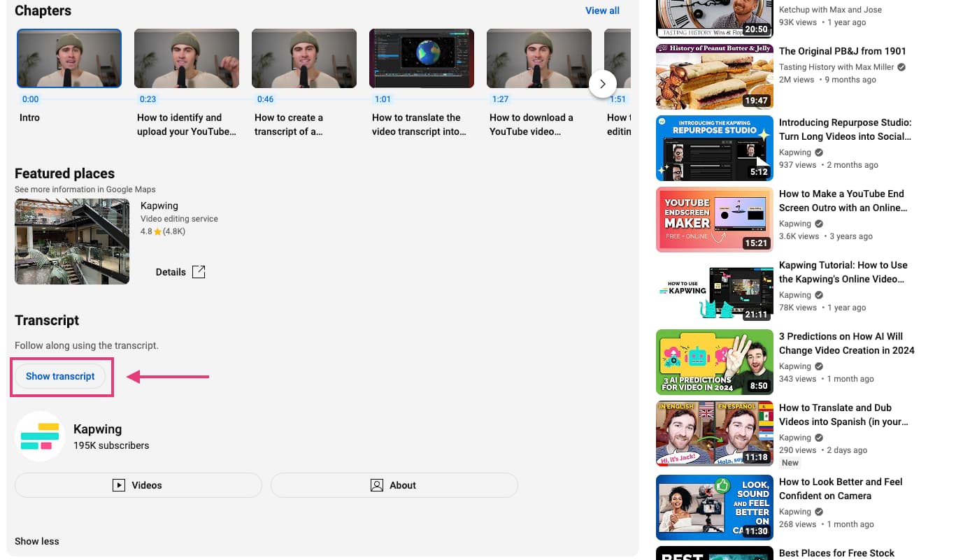
Task: Click the Videos play icon
Action: pos(119,485)
